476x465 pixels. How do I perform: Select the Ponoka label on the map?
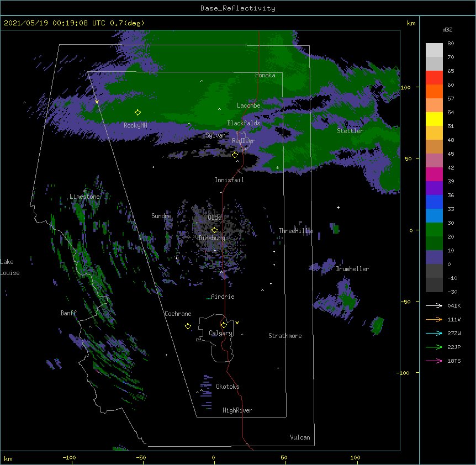[x=265, y=75]
